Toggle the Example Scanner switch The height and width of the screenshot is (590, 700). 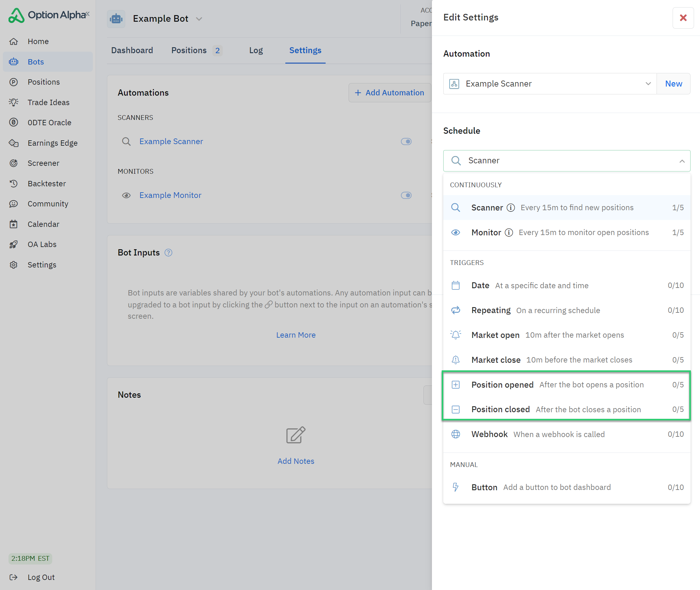click(406, 142)
